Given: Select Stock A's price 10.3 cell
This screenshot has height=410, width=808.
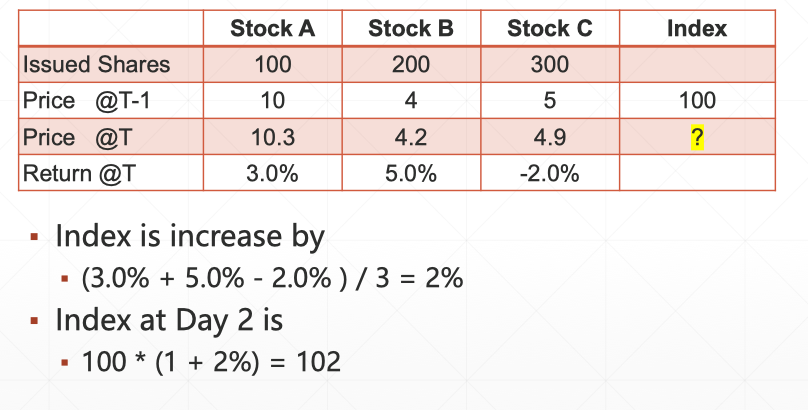Looking at the screenshot, I should (x=272, y=137).
